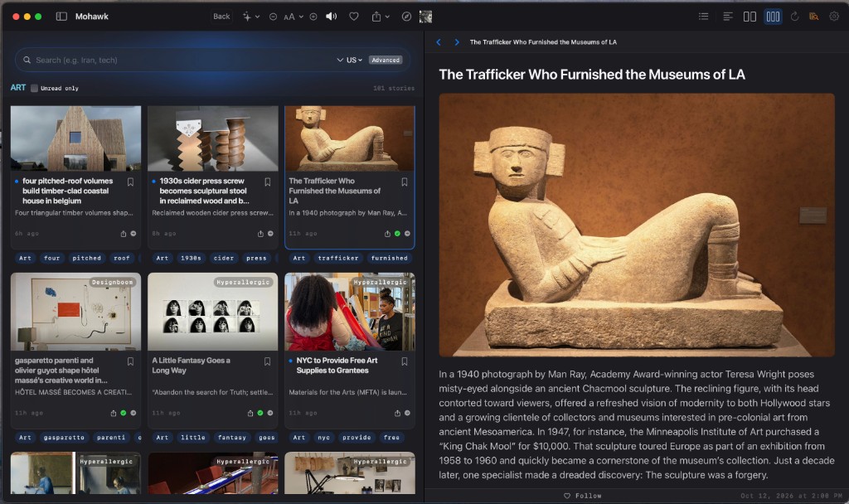Screen dimensions: 849x504
Task: Switch to bulleted list view
Action: coord(703,17)
